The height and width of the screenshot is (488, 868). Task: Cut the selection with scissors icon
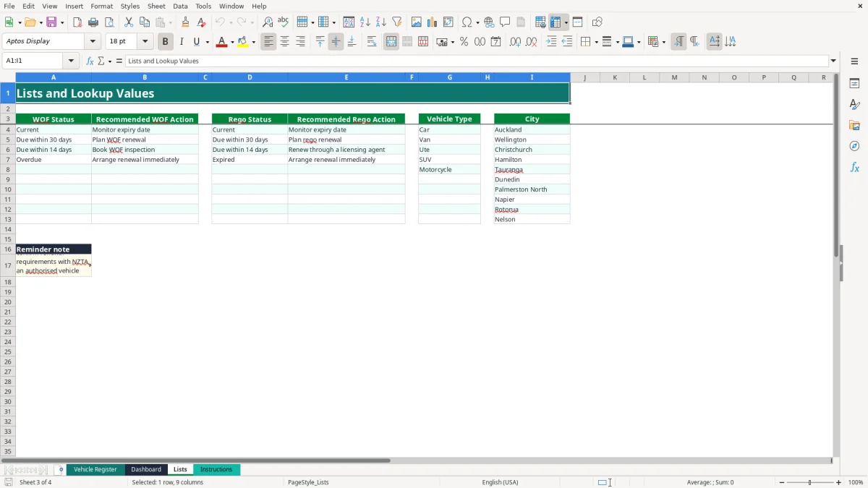pos(129,22)
